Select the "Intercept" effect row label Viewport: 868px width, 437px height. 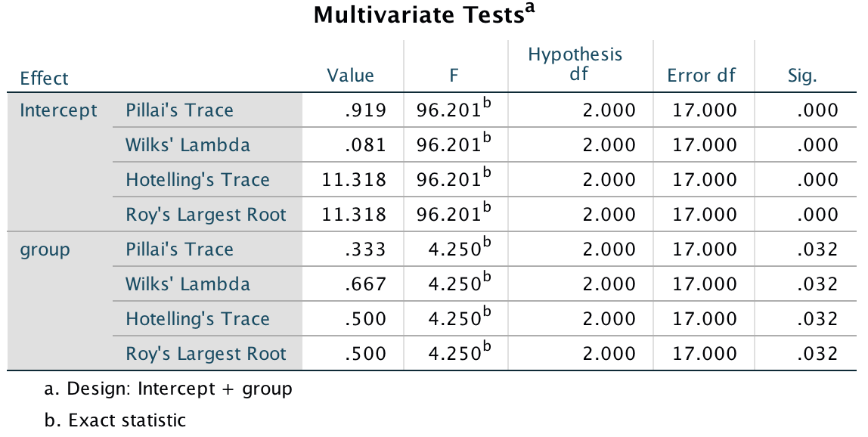(x=58, y=110)
